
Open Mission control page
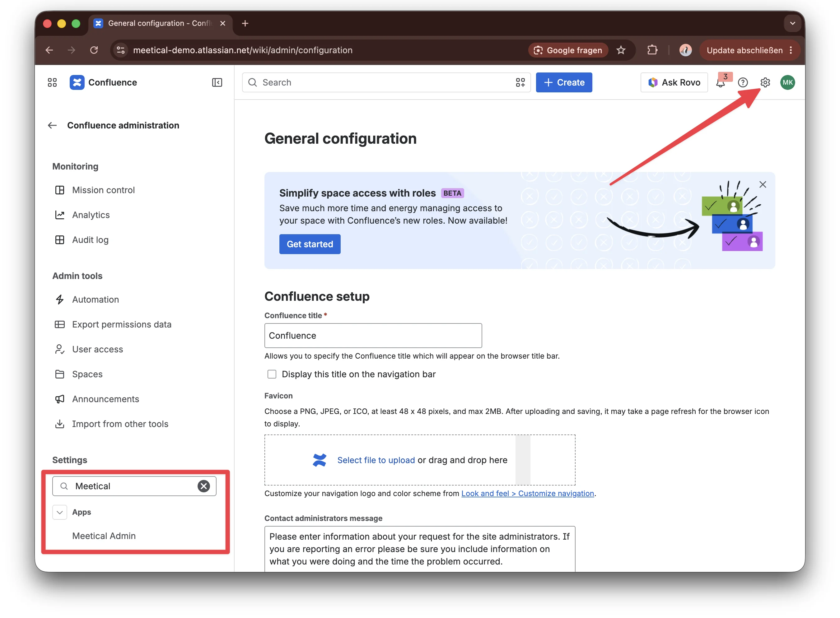click(x=103, y=190)
